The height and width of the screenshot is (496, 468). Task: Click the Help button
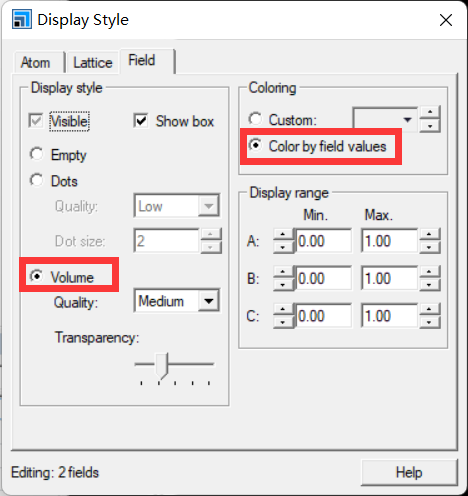click(409, 472)
